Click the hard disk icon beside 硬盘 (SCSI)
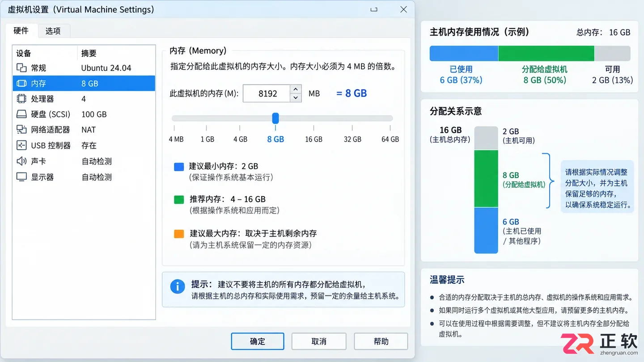Image resolution: width=644 pixels, height=362 pixels. (x=21, y=114)
